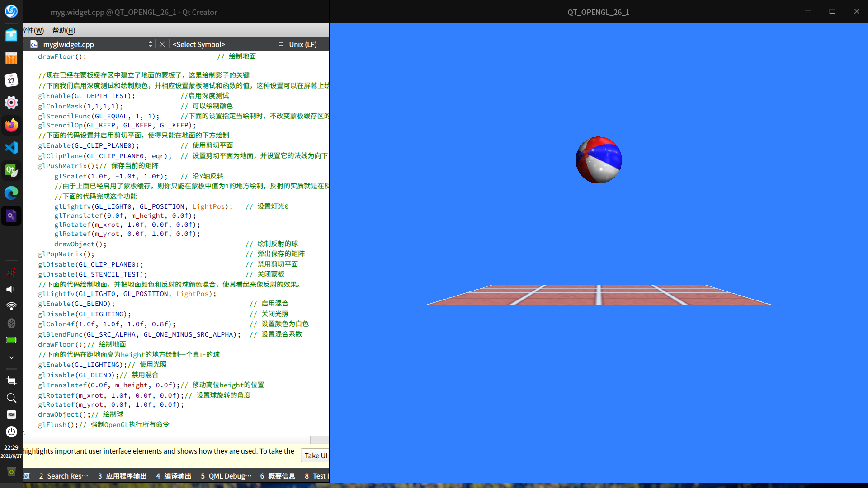Click the Take UI Tour button
The width and height of the screenshot is (868, 488).
(x=316, y=455)
